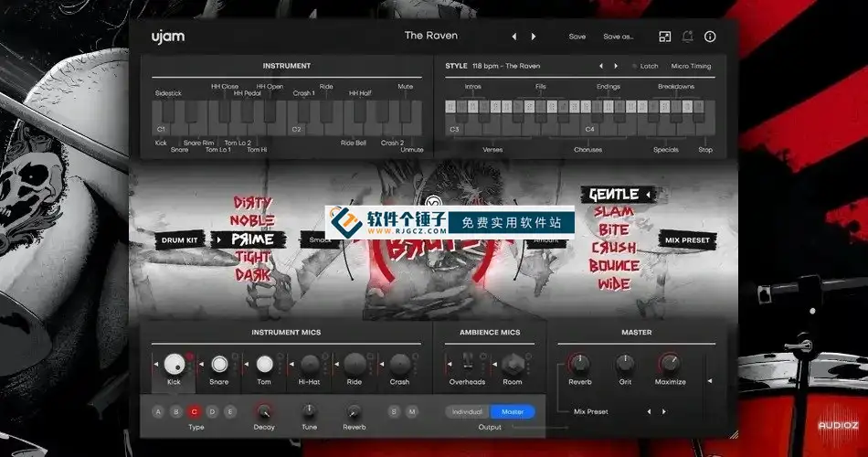Expand the Overheads channel left arrow
Image resolution: width=868 pixels, height=457 pixels.
[x=450, y=364]
